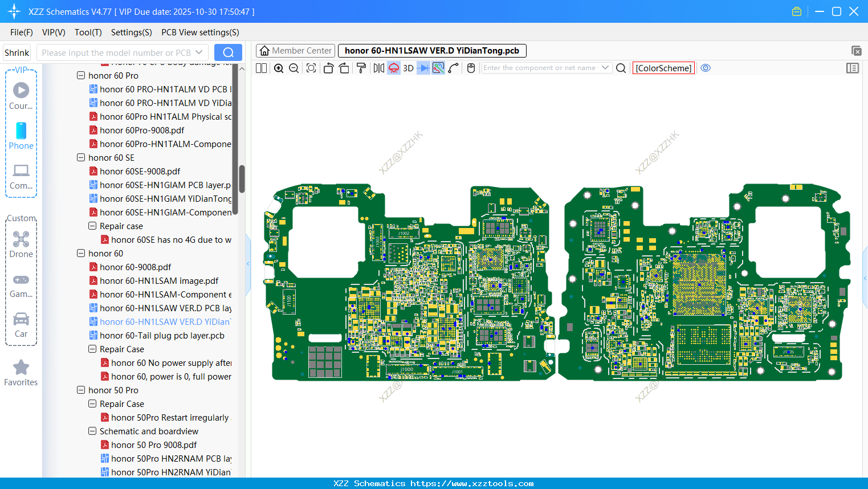Select the honor 60-HN1LSAW VER.D YiDianTong.pcb tab

(x=432, y=51)
